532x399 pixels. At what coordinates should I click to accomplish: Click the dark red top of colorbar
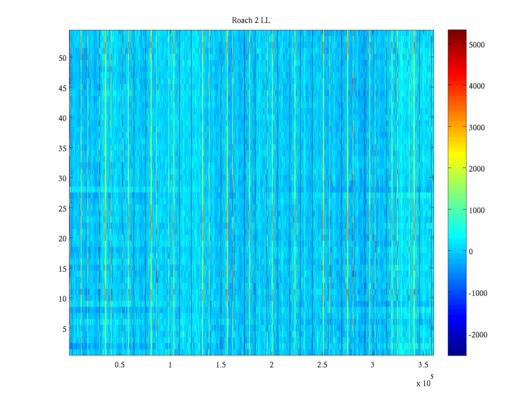(x=457, y=32)
